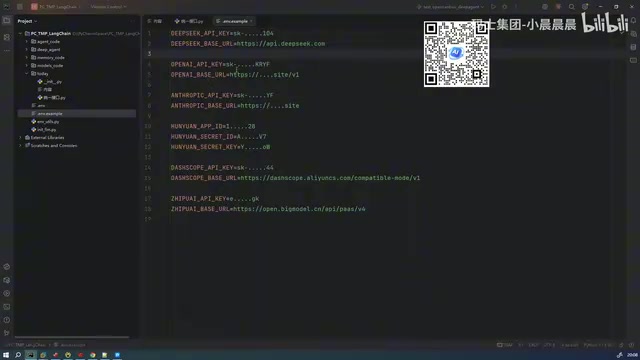Open the AI Assistant side panel icon

633,34
